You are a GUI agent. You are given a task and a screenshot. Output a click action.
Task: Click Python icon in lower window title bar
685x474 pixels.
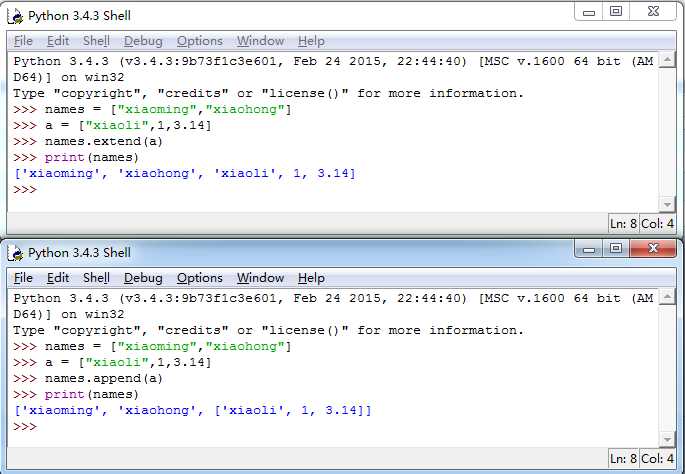(16, 253)
